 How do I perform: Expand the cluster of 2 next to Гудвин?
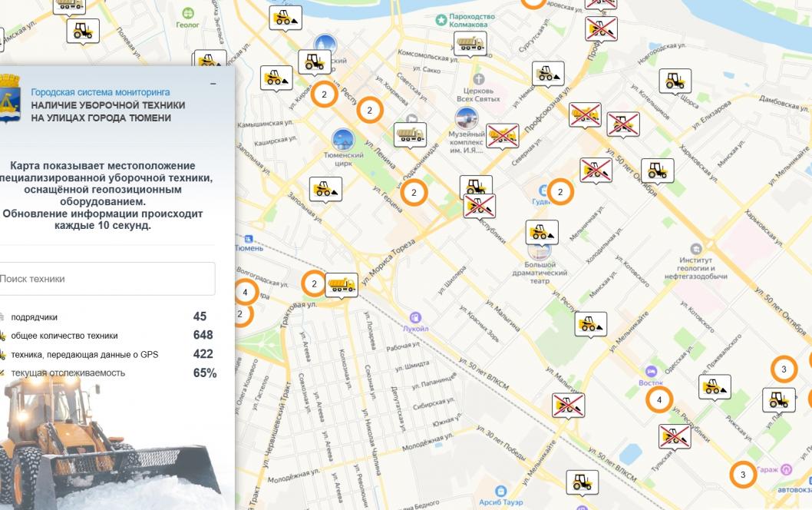pyautogui.click(x=560, y=193)
